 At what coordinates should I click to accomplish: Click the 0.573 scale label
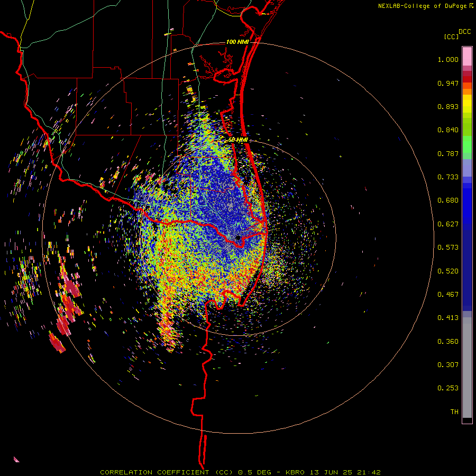coord(448,248)
